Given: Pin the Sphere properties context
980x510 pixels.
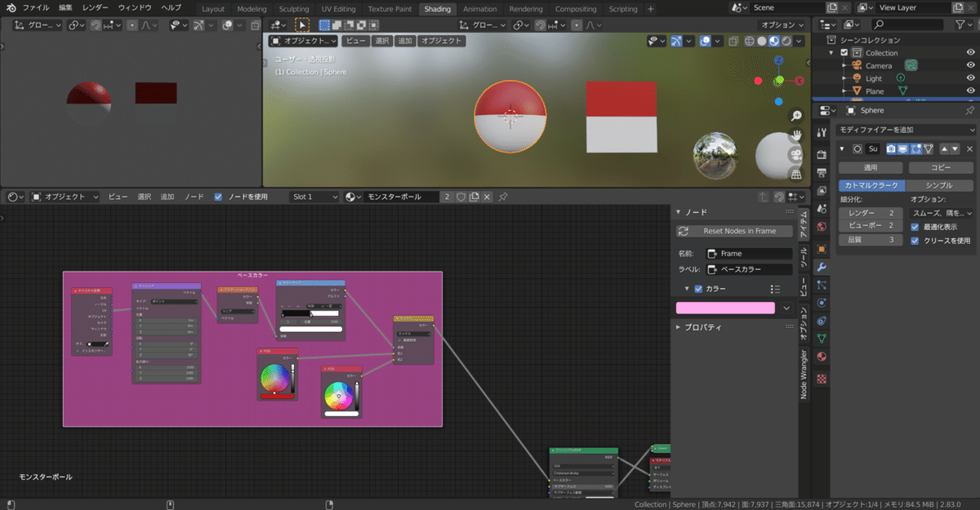Looking at the screenshot, I should click(x=970, y=110).
